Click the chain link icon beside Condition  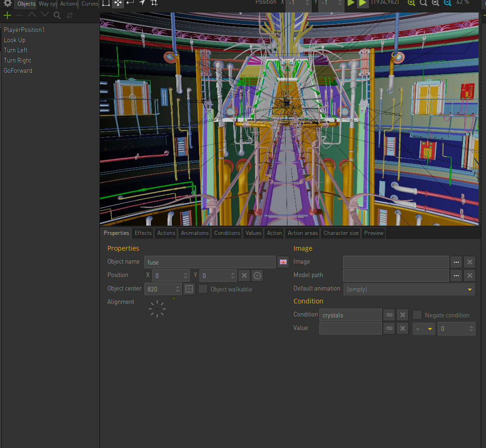pos(389,315)
